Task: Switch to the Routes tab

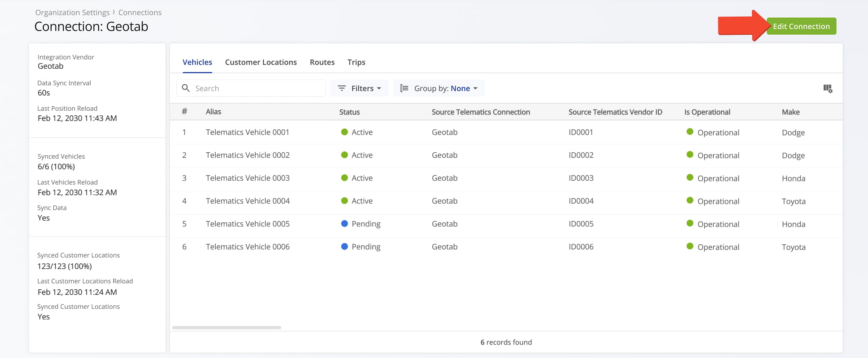Action: coord(322,62)
